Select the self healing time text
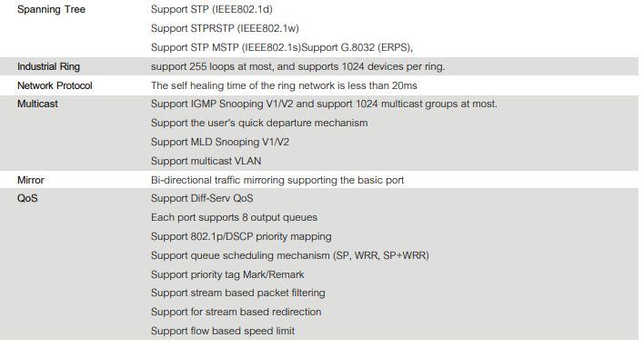This screenshot has height=348, width=644. point(284,85)
